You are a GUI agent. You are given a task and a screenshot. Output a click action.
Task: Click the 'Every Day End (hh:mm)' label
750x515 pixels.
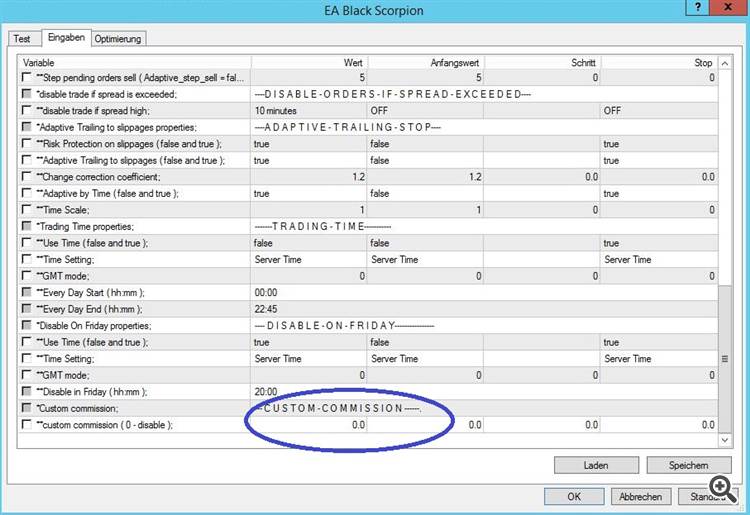tap(89, 309)
